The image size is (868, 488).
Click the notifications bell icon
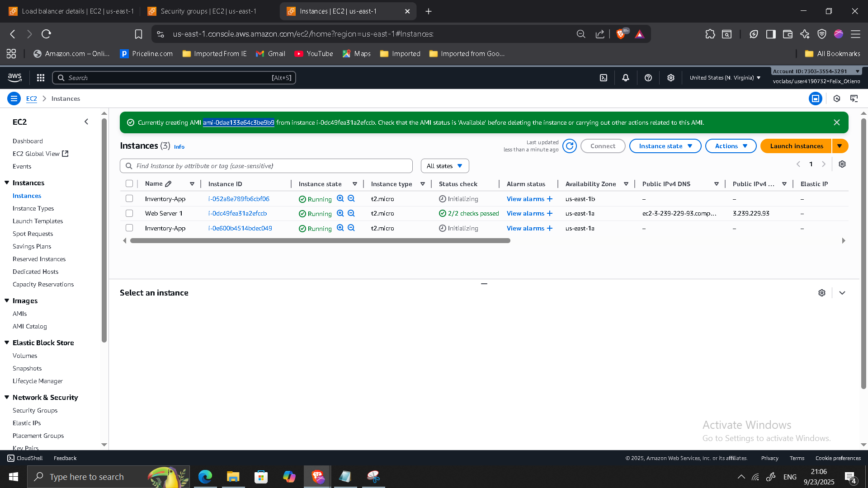coord(626,78)
